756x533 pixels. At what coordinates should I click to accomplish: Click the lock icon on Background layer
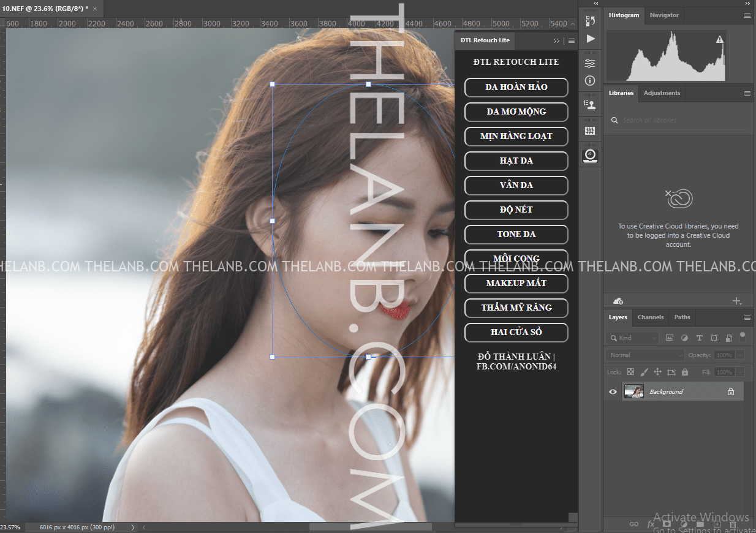pyautogui.click(x=730, y=391)
